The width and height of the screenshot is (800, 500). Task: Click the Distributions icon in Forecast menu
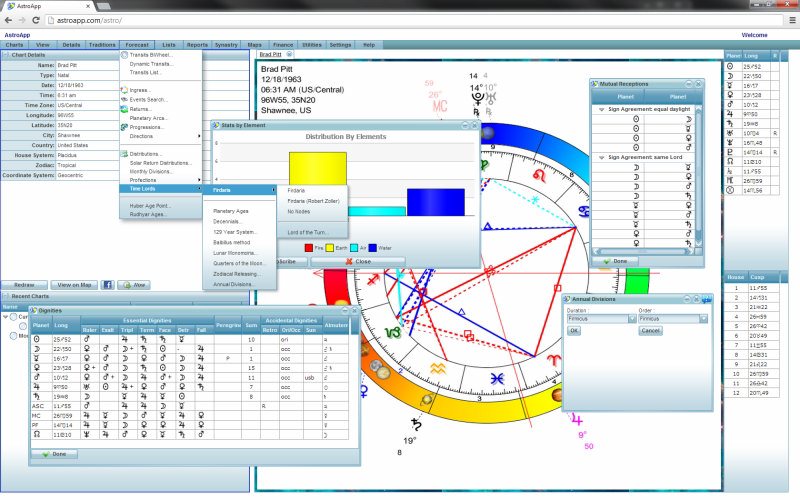click(124, 154)
